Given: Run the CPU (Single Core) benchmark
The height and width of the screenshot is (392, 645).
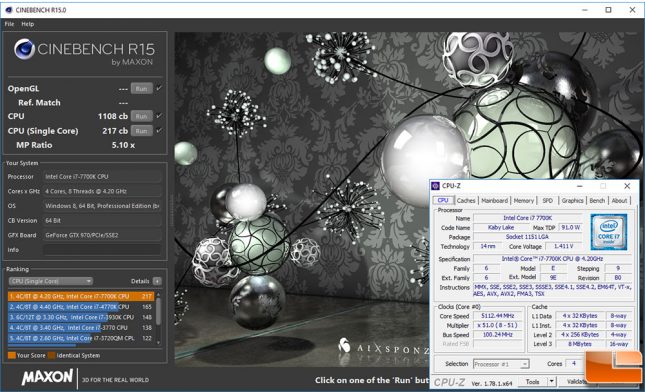Looking at the screenshot, I should coord(142,131).
